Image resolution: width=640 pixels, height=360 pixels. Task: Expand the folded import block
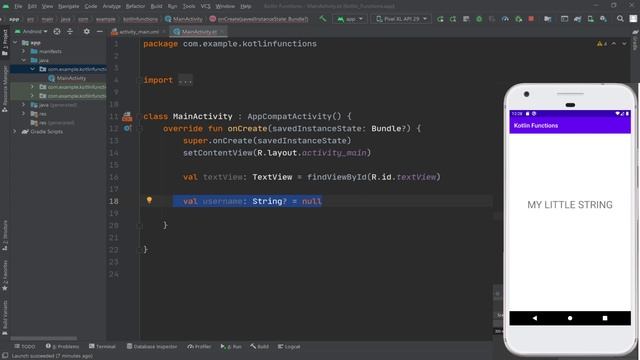[x=185, y=80]
